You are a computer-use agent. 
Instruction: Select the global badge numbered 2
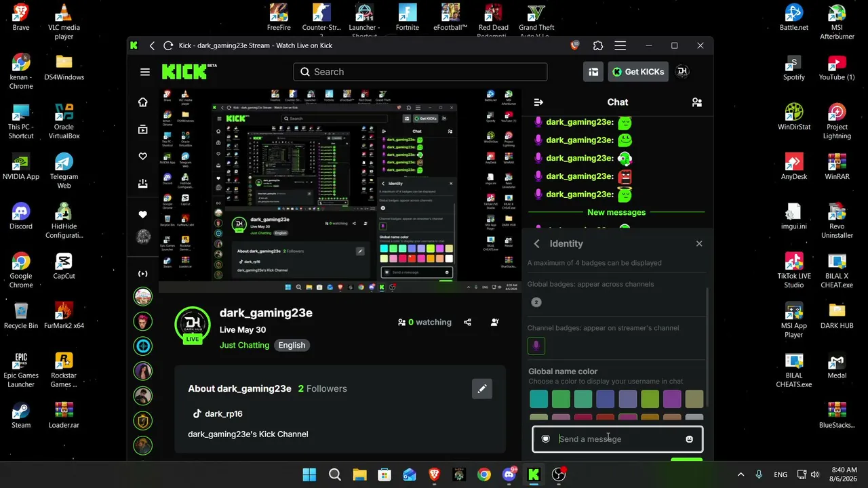536,302
